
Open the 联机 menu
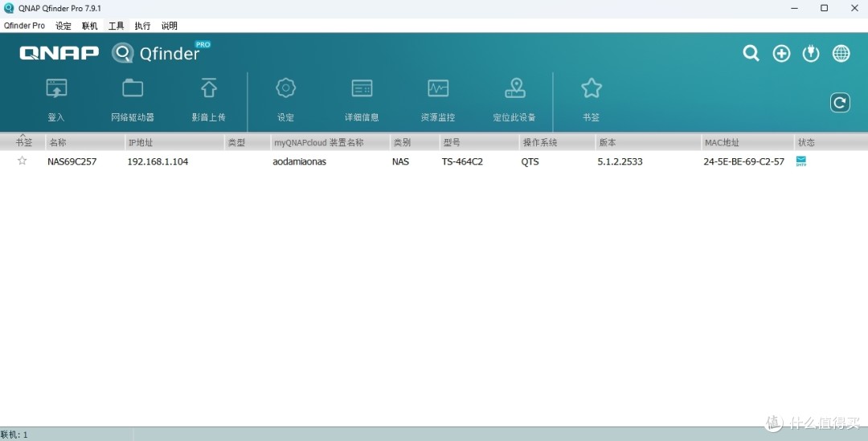click(x=90, y=26)
